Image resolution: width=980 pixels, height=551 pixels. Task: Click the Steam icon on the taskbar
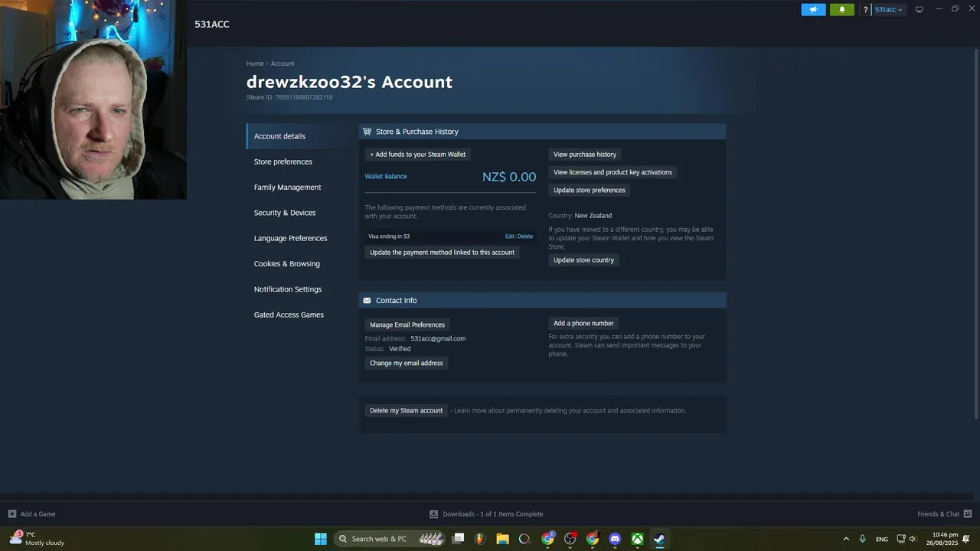click(659, 539)
